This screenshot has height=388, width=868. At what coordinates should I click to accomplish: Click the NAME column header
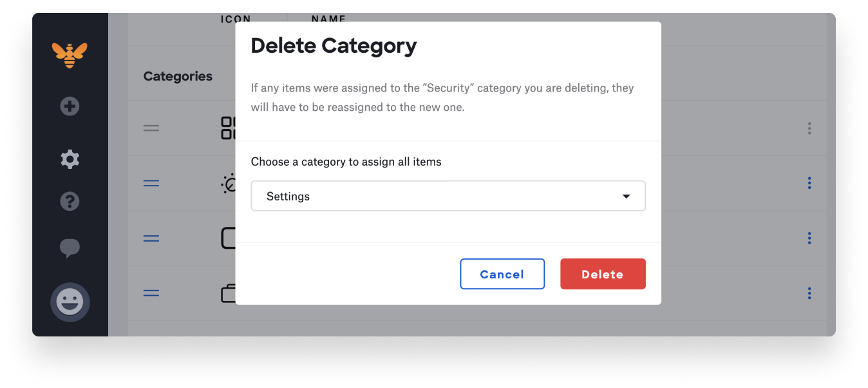pyautogui.click(x=328, y=19)
